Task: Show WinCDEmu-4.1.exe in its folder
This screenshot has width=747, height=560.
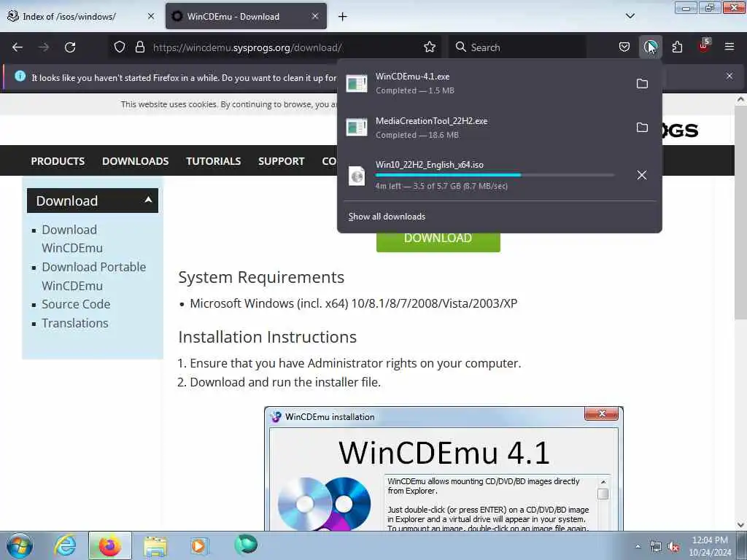Action: point(642,83)
